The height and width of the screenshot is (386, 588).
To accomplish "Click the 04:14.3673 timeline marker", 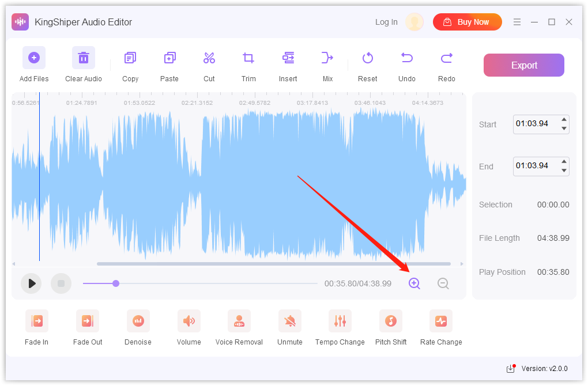I will click(428, 103).
